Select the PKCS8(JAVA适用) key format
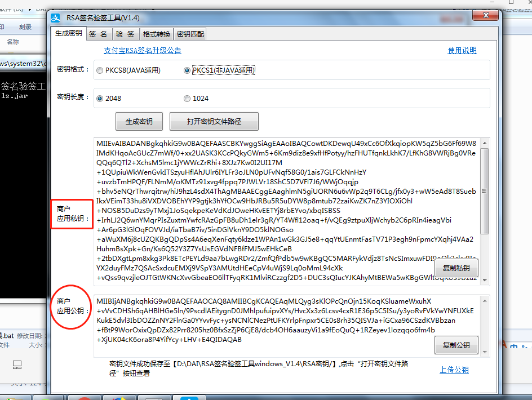 click(100, 70)
